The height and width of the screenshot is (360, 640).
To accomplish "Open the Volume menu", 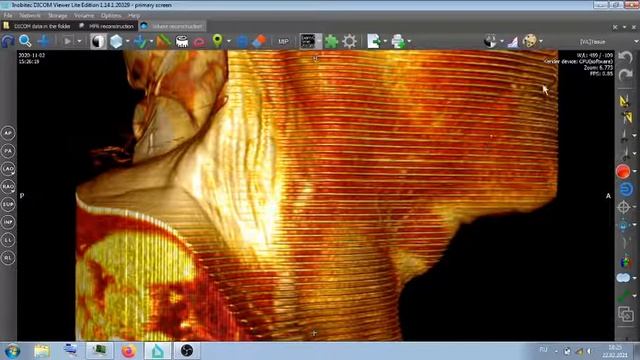I will tap(84, 16).
